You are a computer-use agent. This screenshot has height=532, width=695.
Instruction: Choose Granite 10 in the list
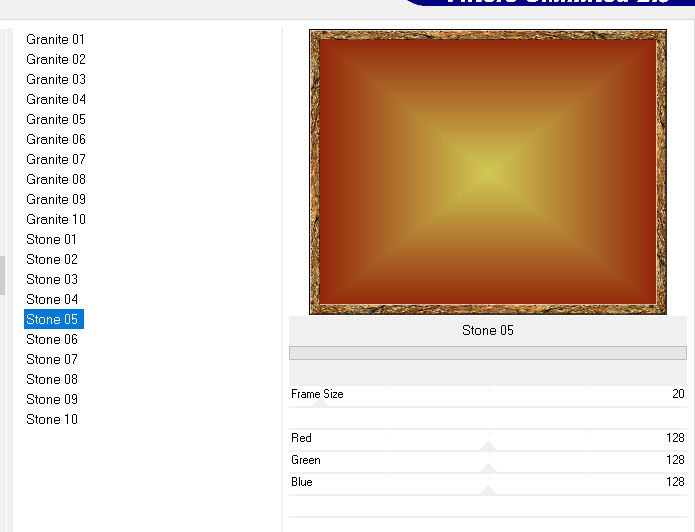click(55, 219)
